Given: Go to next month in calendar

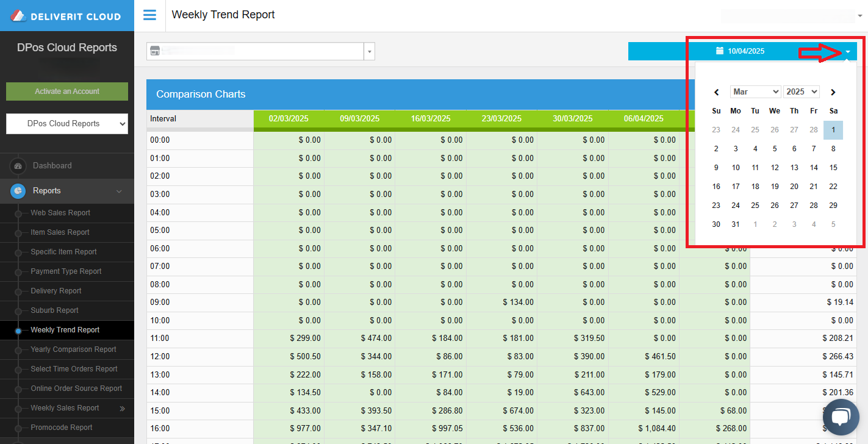Looking at the screenshot, I should [833, 92].
